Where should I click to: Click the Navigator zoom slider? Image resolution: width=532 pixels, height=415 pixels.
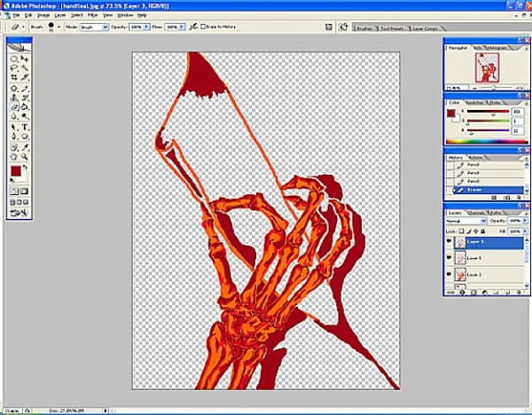tap(494, 88)
